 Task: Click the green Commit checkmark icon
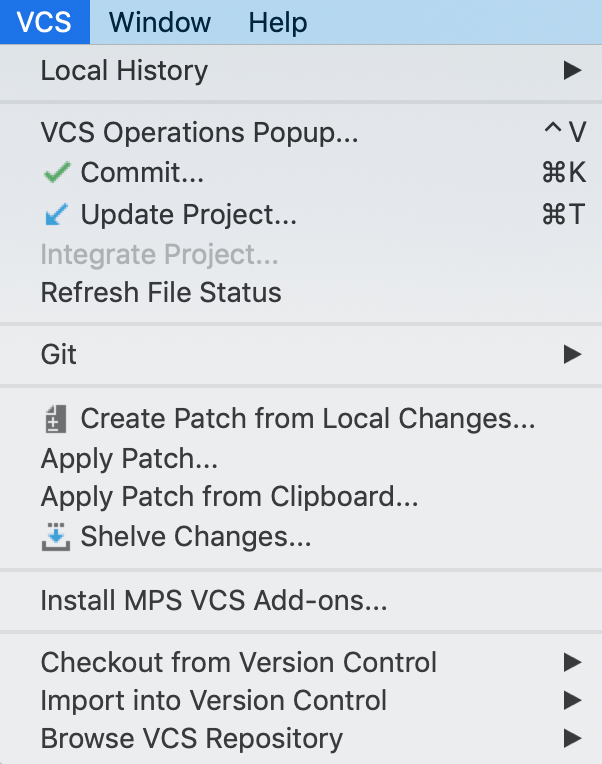pyautogui.click(x=56, y=173)
